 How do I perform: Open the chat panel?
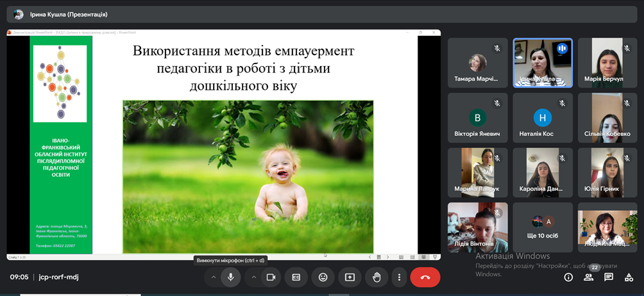609,277
